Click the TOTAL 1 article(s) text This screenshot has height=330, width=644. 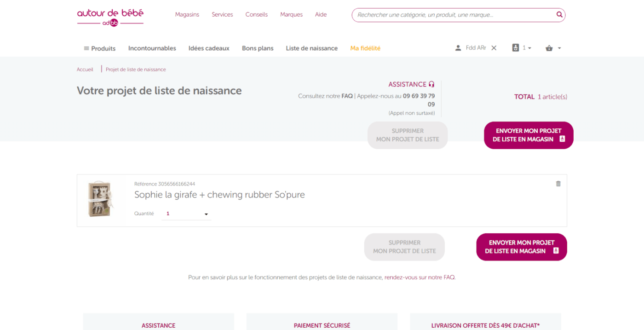tap(540, 97)
